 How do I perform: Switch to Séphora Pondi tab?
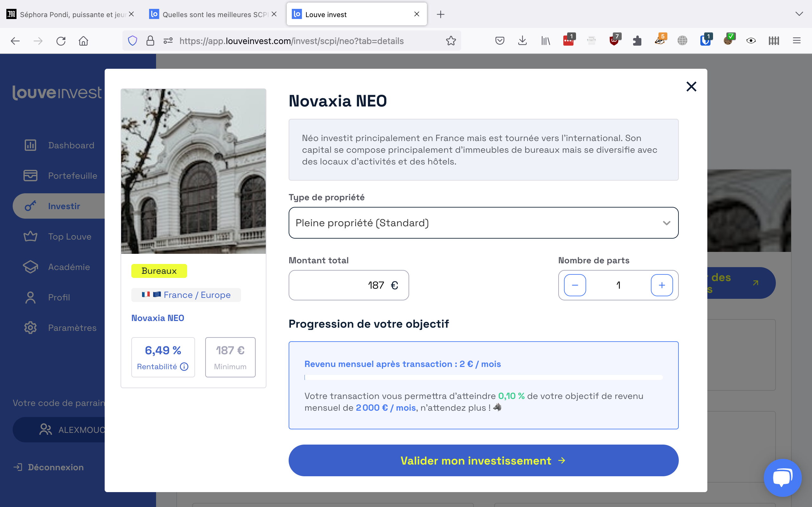pos(69,15)
